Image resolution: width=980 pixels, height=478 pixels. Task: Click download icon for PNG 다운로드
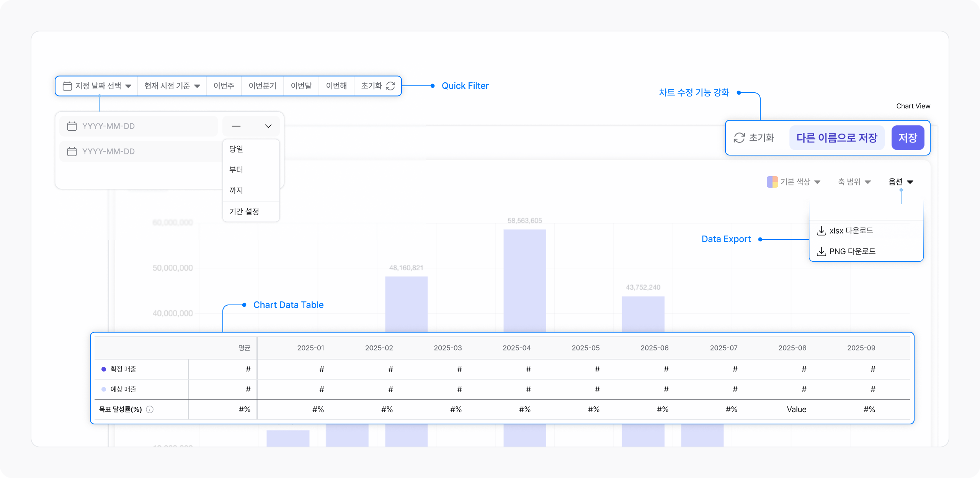[821, 251]
